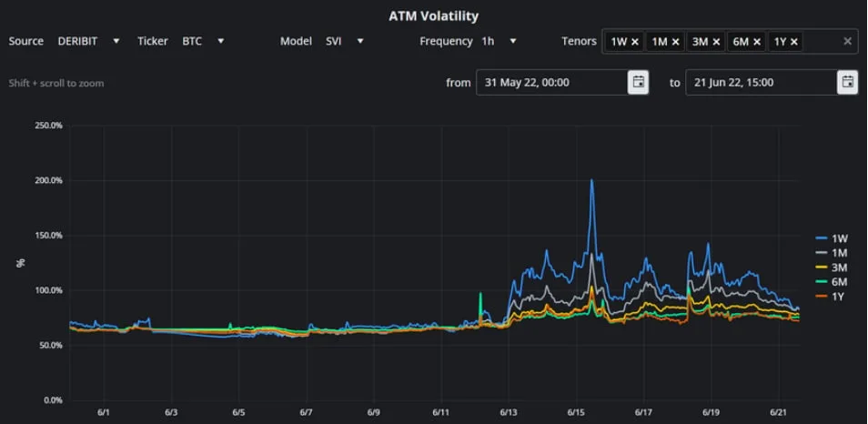Open the 'from' date calendar picker icon
The height and width of the screenshot is (424, 868).
(x=639, y=83)
